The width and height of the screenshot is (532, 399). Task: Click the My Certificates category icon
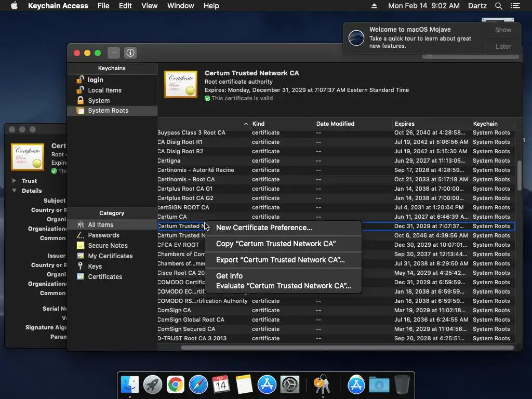pyautogui.click(x=81, y=256)
